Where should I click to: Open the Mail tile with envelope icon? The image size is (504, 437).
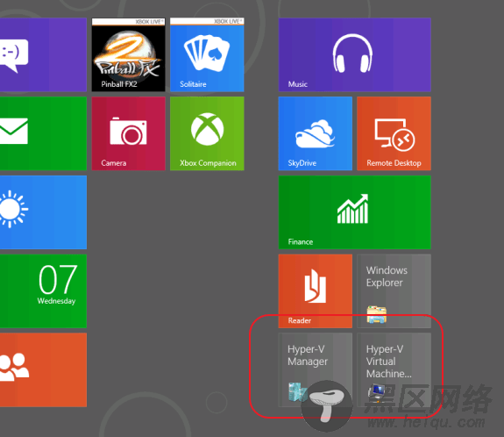[43, 133]
